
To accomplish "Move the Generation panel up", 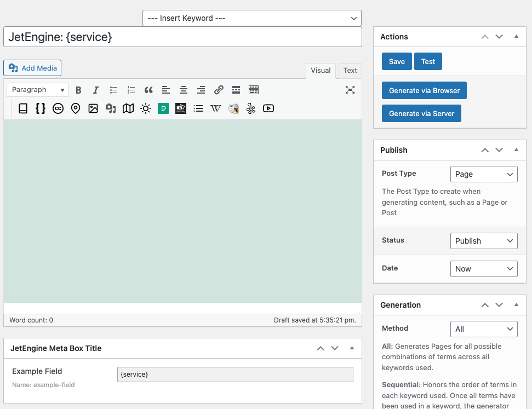I will (x=485, y=305).
